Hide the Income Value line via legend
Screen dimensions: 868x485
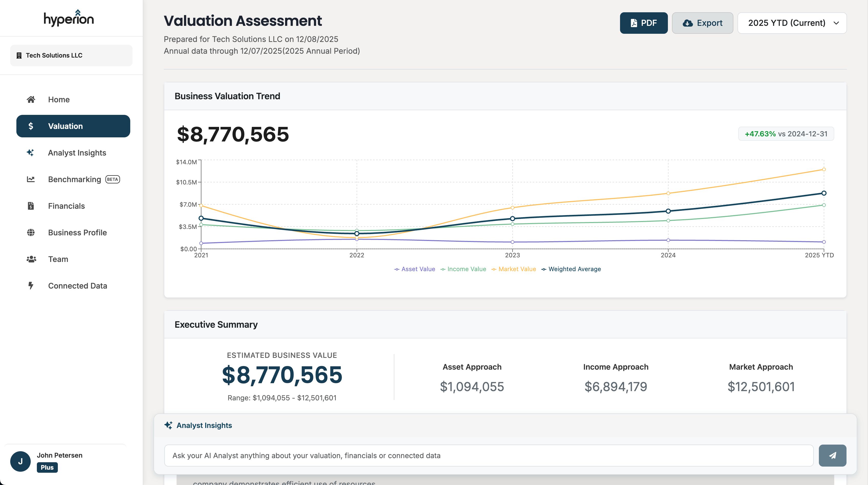click(x=463, y=269)
